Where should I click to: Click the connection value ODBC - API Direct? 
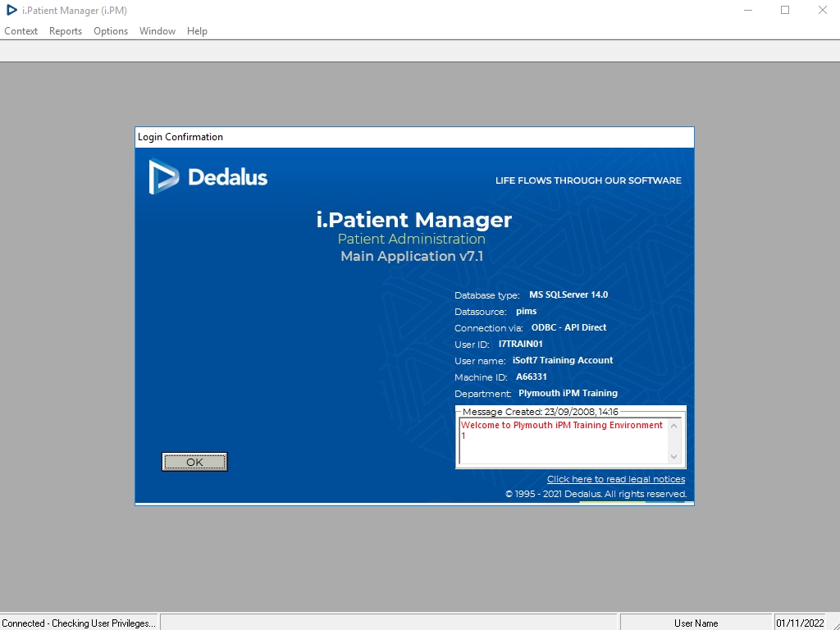(x=568, y=327)
